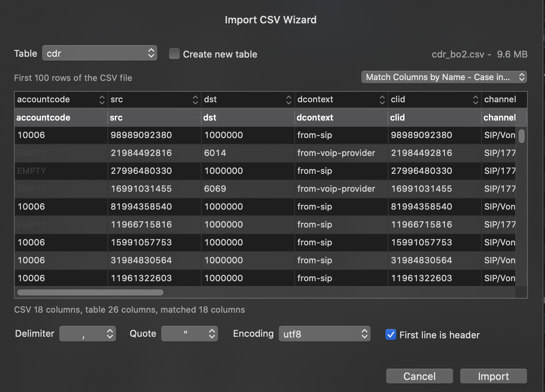The width and height of the screenshot is (545, 392).
Task: Open the dcontext column mapping selector
Action: click(382, 100)
